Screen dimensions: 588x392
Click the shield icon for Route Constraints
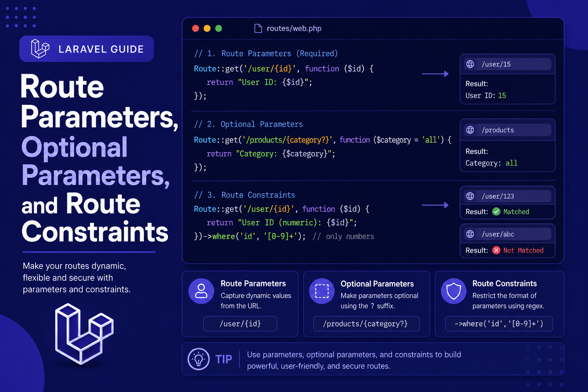[x=454, y=291]
